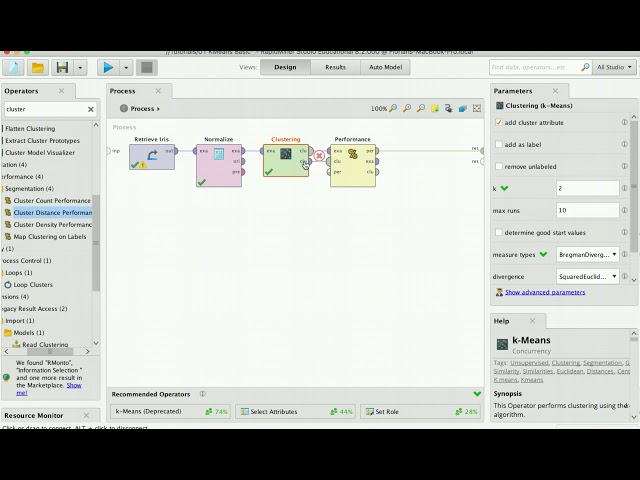This screenshot has width=640, height=480.
Task: Add a note with the yellow sticky icon
Action: click(x=435, y=108)
